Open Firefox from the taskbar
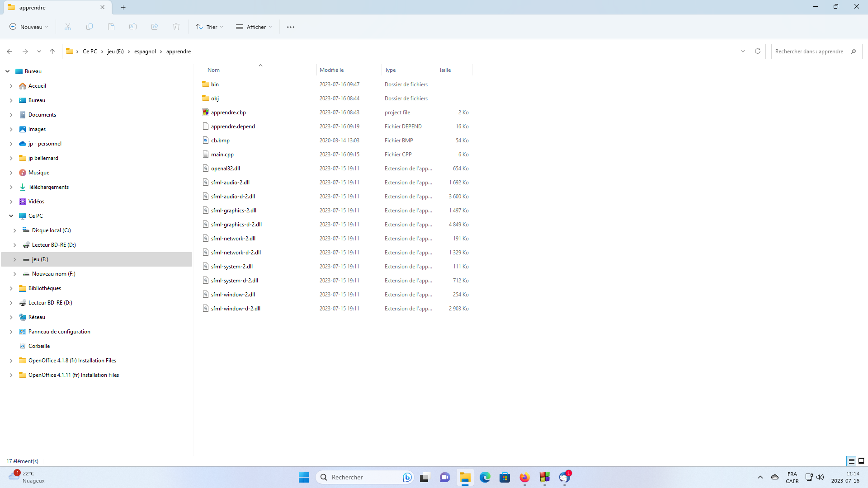Screen dimensions: 868x488 [524, 477]
